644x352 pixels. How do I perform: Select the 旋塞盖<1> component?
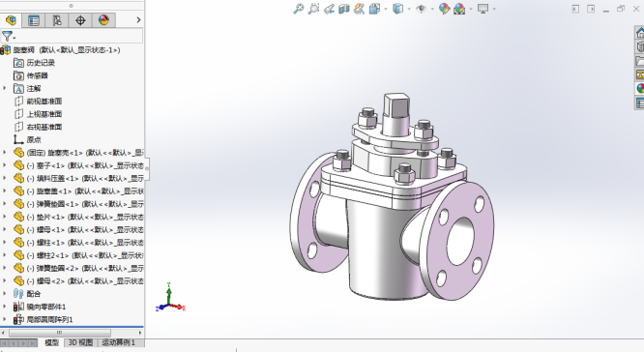click(x=78, y=191)
